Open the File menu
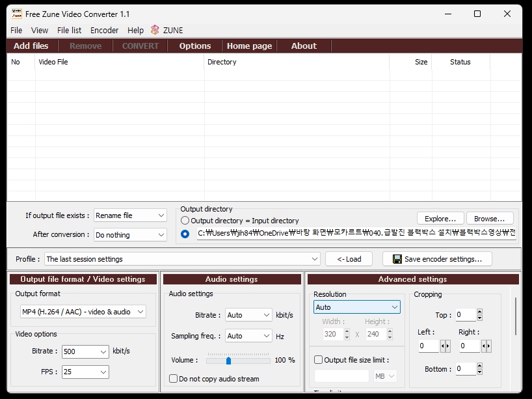532x399 pixels. [x=16, y=30]
